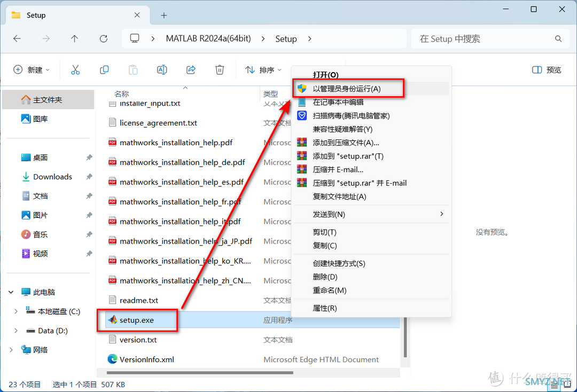Choose Add to archive (添加到压缩文件)
The width and height of the screenshot is (577, 392).
[371, 143]
